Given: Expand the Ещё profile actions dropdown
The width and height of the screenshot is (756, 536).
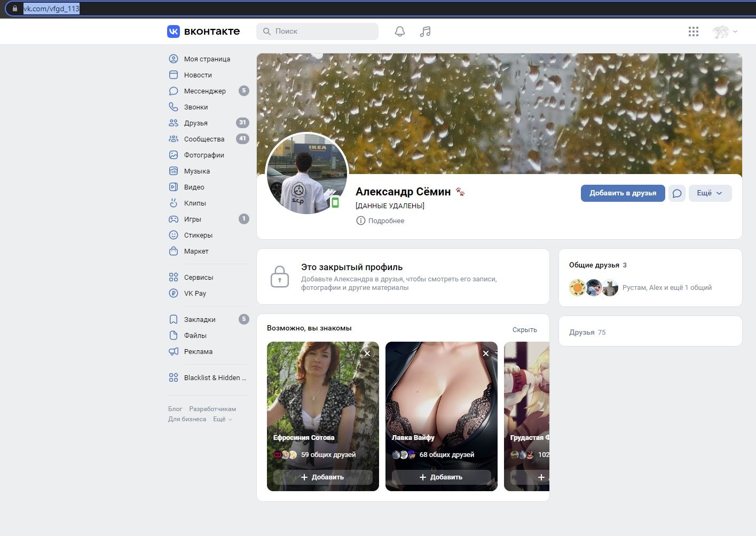Looking at the screenshot, I should (710, 193).
